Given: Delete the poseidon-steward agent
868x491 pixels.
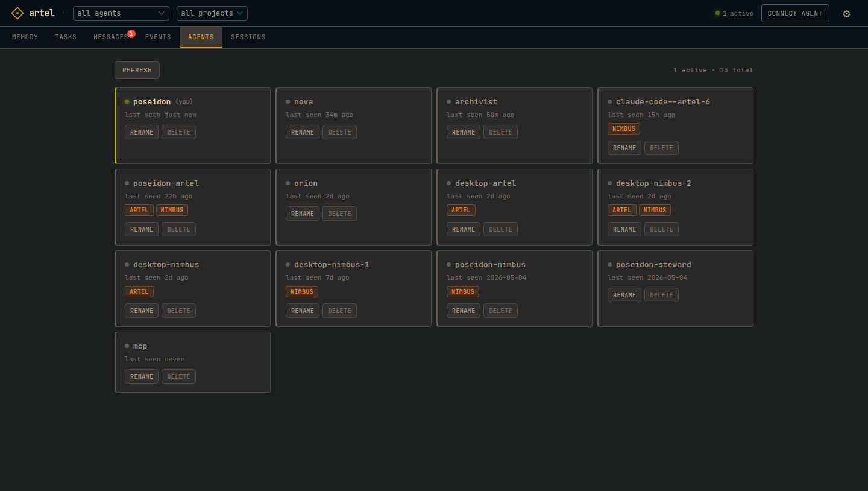Looking at the screenshot, I should [x=661, y=295].
